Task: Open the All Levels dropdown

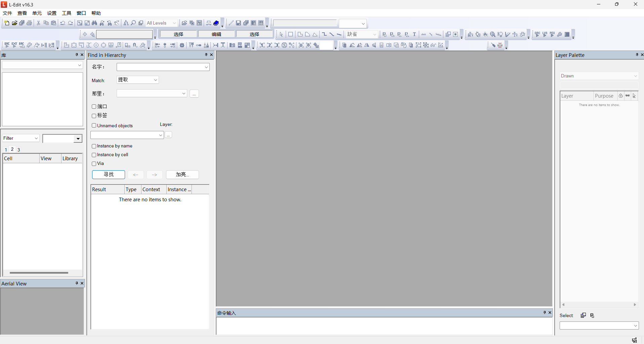Action: pos(162,23)
